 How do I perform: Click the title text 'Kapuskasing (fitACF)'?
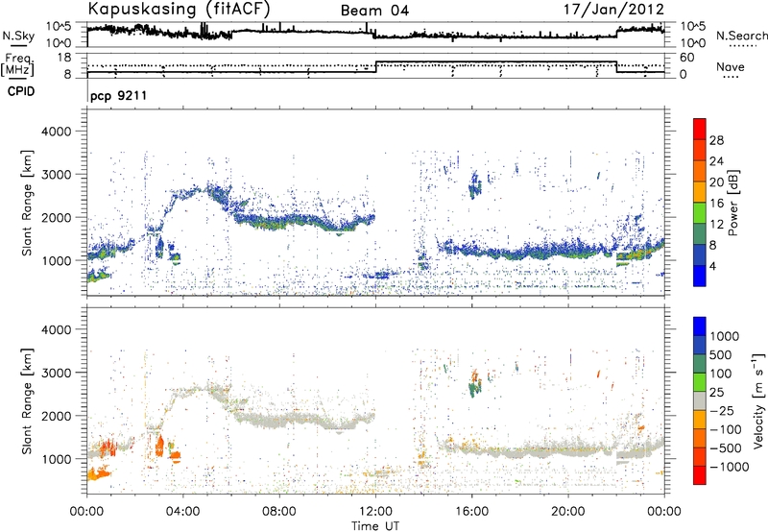179,9
